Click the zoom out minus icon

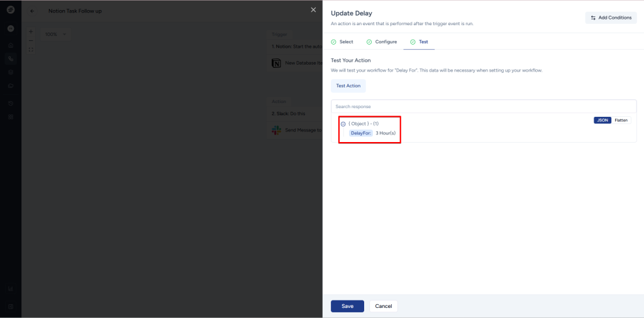(31, 40)
